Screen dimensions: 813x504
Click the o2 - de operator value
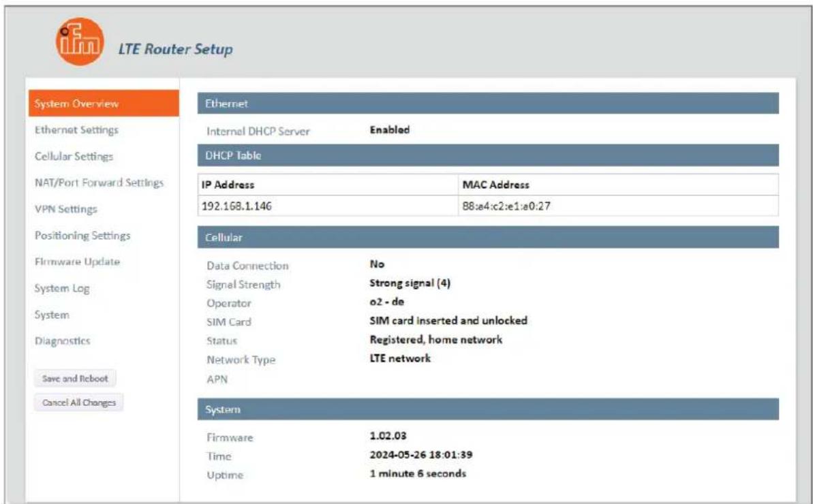[x=387, y=302]
